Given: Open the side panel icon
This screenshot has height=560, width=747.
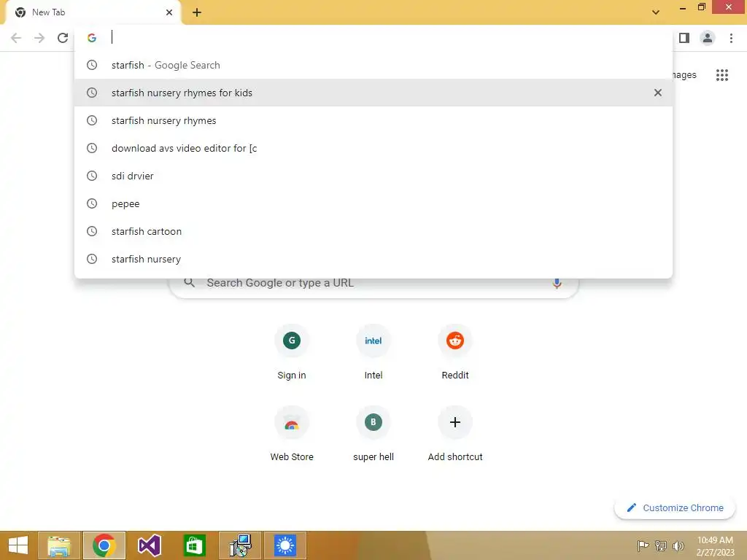Looking at the screenshot, I should tap(684, 38).
